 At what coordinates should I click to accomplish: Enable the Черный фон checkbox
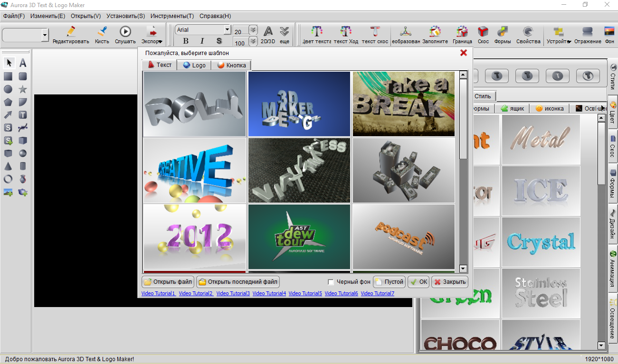(x=331, y=282)
